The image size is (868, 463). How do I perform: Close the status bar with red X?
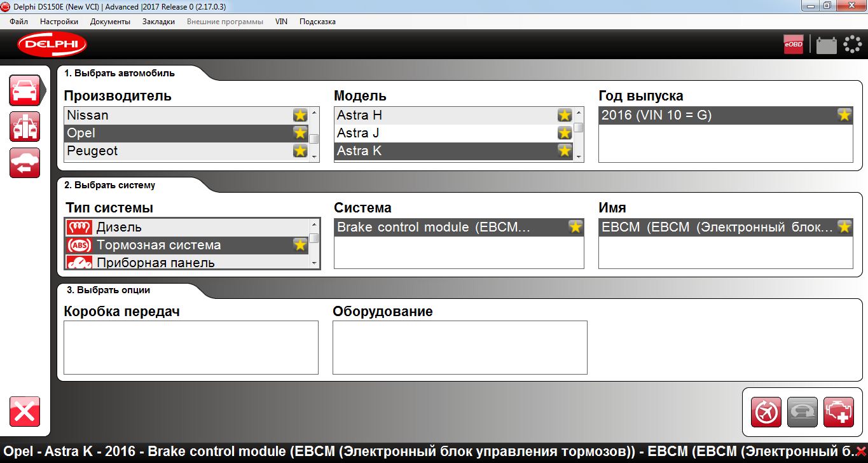[x=861, y=451]
